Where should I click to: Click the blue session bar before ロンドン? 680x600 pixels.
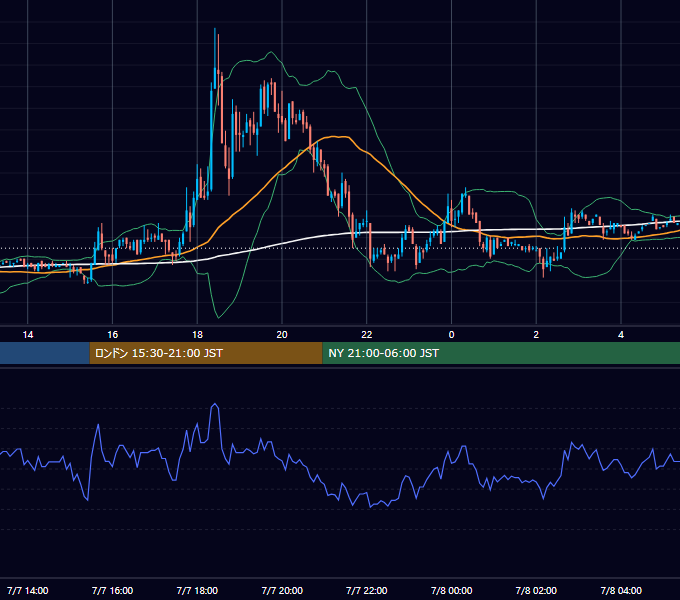[x=45, y=353]
